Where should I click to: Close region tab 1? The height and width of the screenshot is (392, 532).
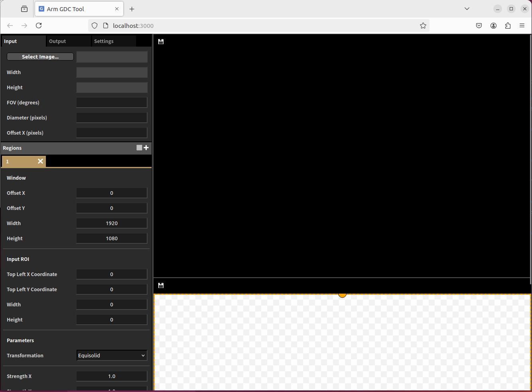coord(40,161)
